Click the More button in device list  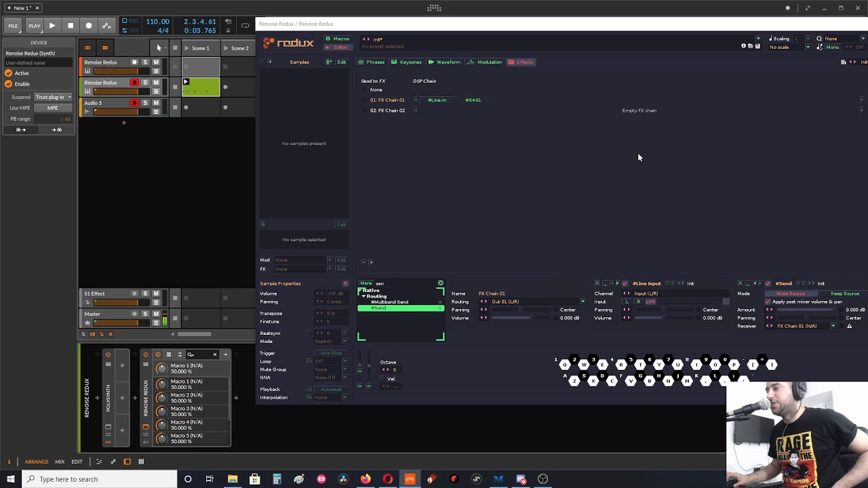coord(366,283)
